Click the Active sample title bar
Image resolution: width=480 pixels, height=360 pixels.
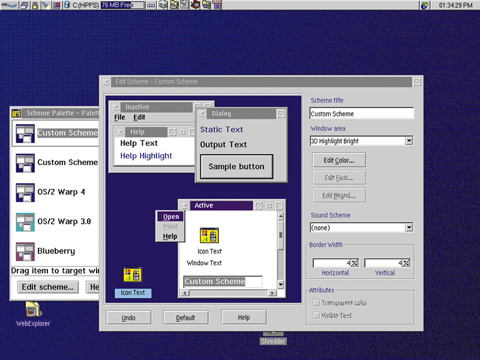(221, 206)
